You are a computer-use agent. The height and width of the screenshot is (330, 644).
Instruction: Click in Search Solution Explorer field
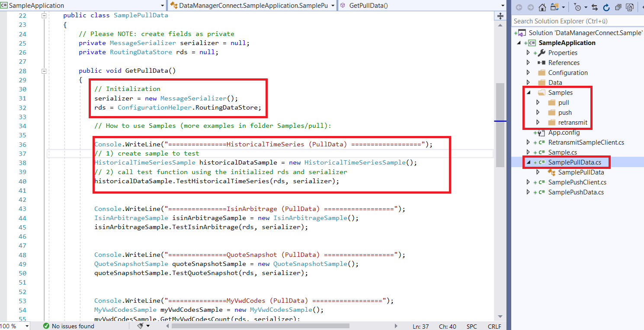(575, 21)
